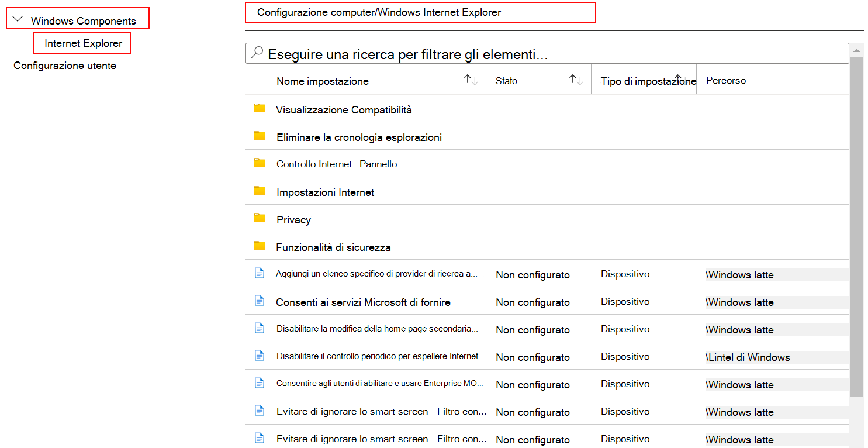
Task: Open the Privacy folder
Action: 293,219
